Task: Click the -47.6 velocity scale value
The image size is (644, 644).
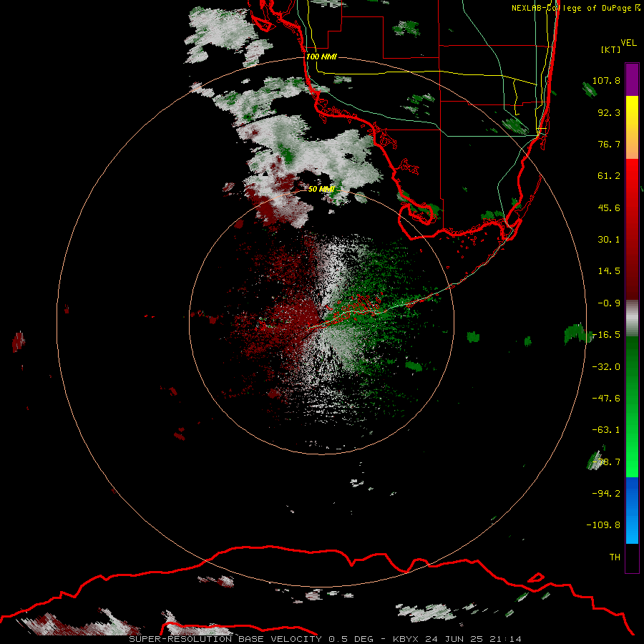Action: pyautogui.click(x=606, y=399)
